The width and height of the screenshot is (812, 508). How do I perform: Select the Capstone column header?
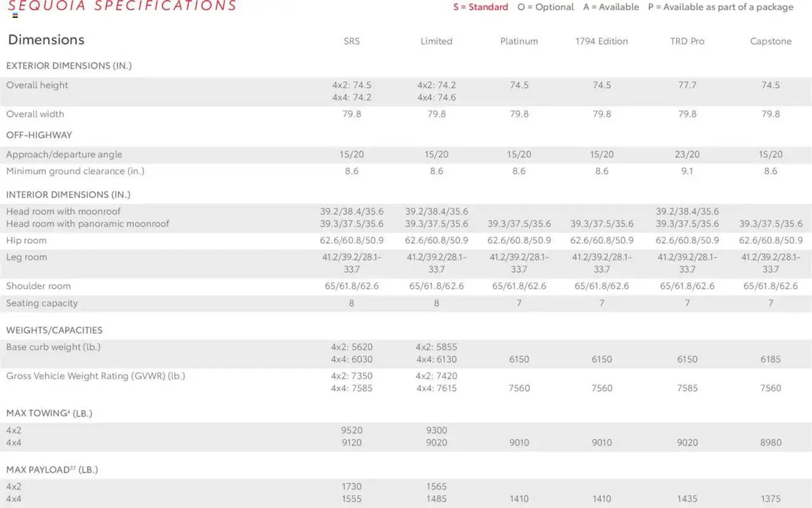pos(771,41)
